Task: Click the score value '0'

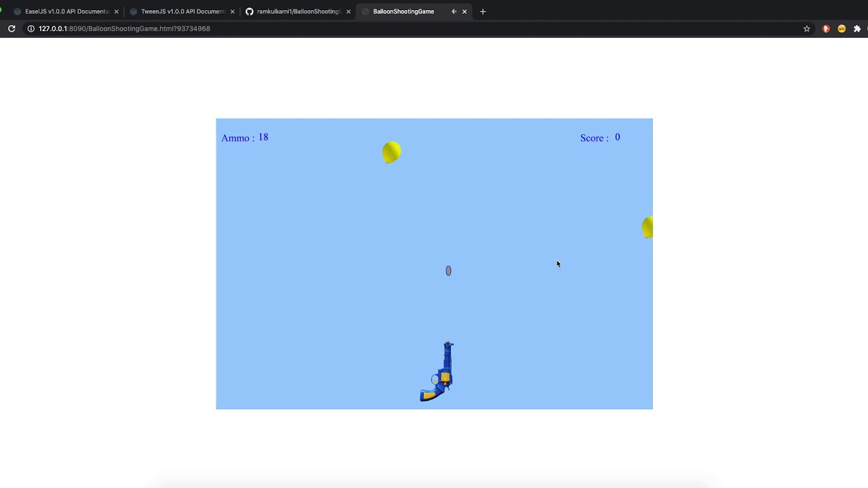Action: [x=617, y=138]
